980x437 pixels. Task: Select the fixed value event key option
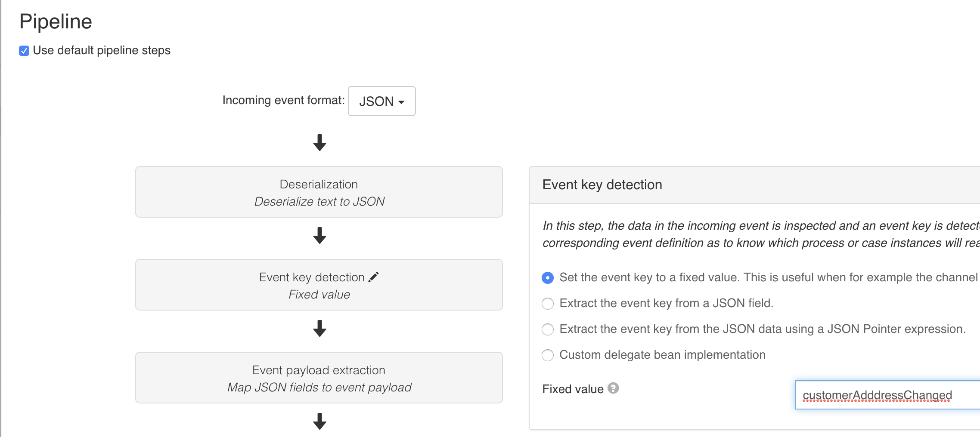(x=547, y=278)
